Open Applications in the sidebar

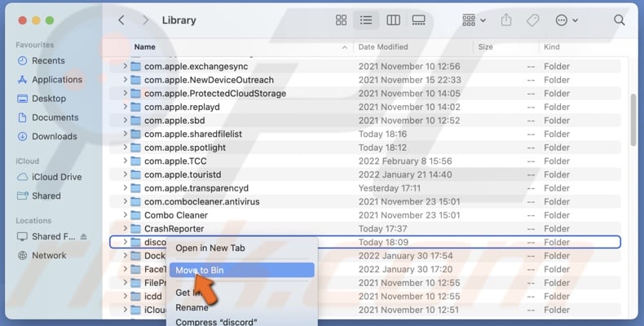[50, 80]
